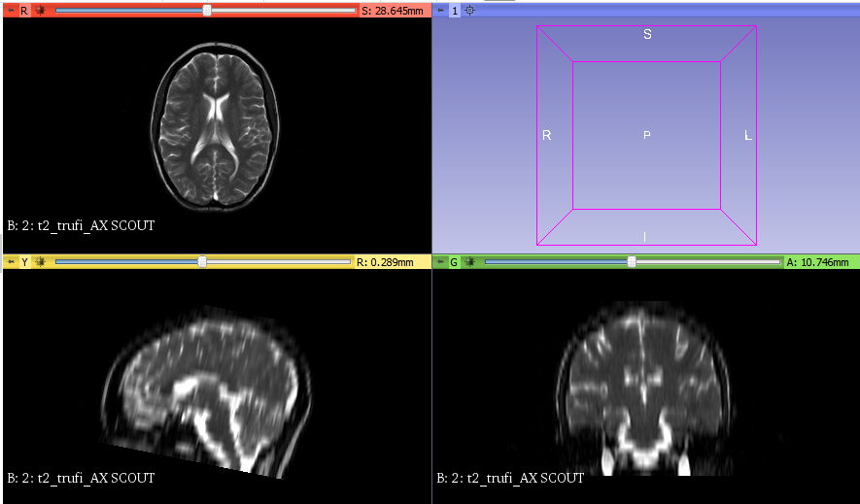860x504 pixels.
Task: Click the 'P' orientation label in 3D view
Action: [x=646, y=135]
